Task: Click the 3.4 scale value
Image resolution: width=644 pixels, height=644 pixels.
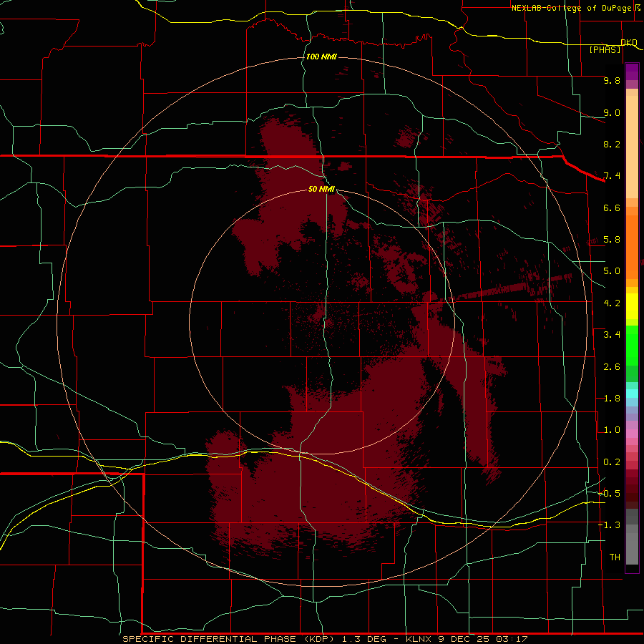Action: click(x=612, y=335)
